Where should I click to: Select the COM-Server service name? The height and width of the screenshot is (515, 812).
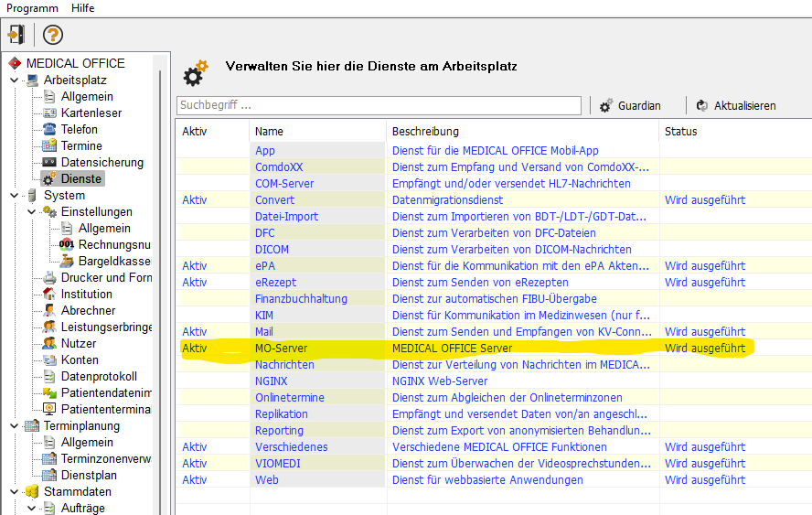coord(284,184)
